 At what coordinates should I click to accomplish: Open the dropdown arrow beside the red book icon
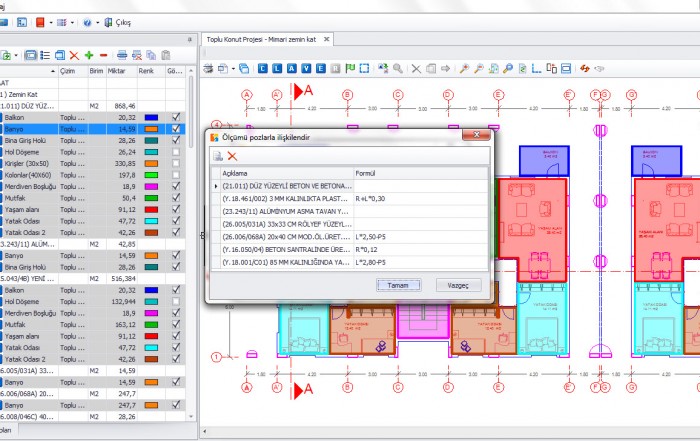click(x=49, y=21)
